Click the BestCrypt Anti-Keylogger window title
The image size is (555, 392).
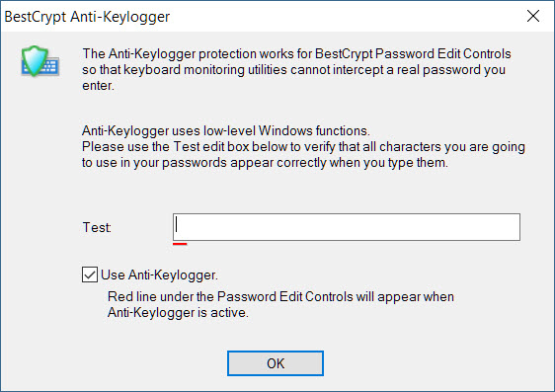[x=87, y=17]
